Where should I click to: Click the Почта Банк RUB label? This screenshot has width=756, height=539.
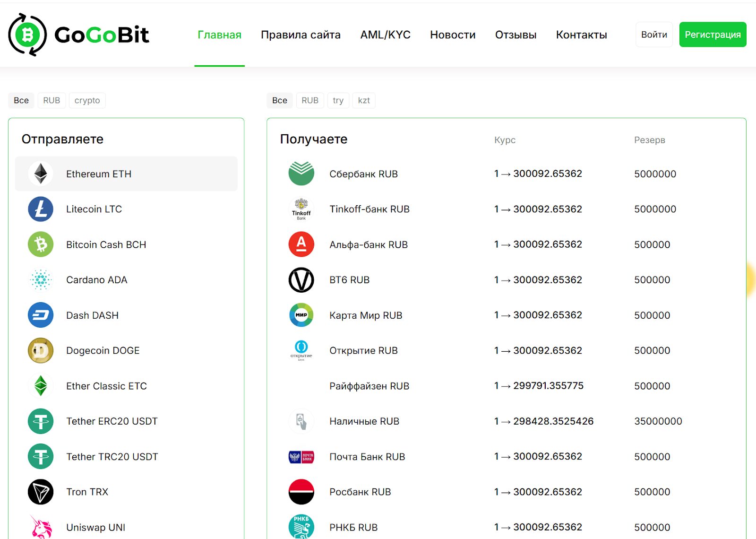tap(367, 457)
